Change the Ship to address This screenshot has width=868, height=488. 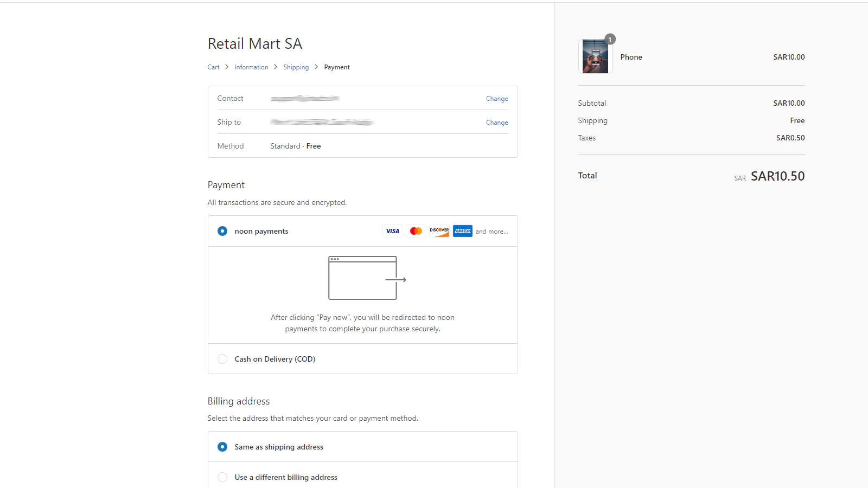coord(497,123)
